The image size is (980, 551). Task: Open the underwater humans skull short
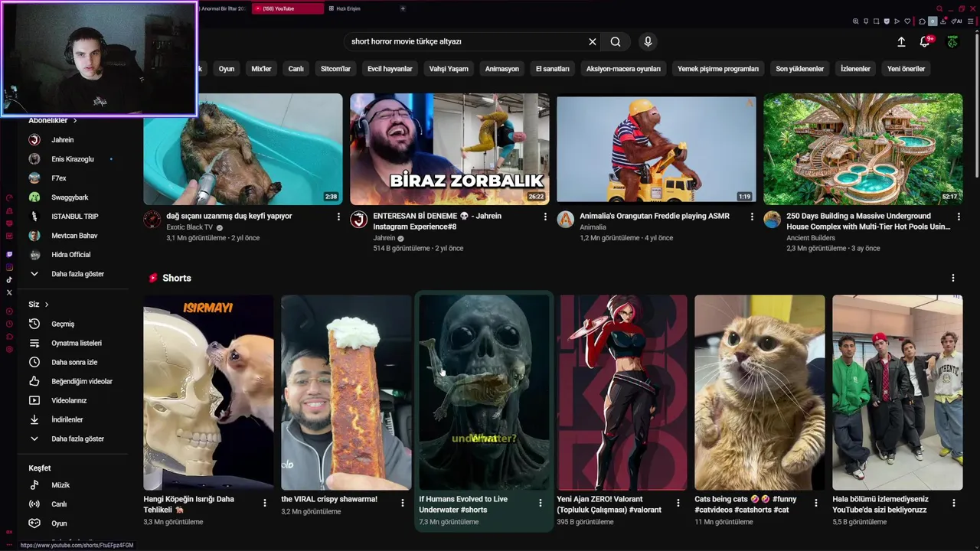click(x=484, y=393)
